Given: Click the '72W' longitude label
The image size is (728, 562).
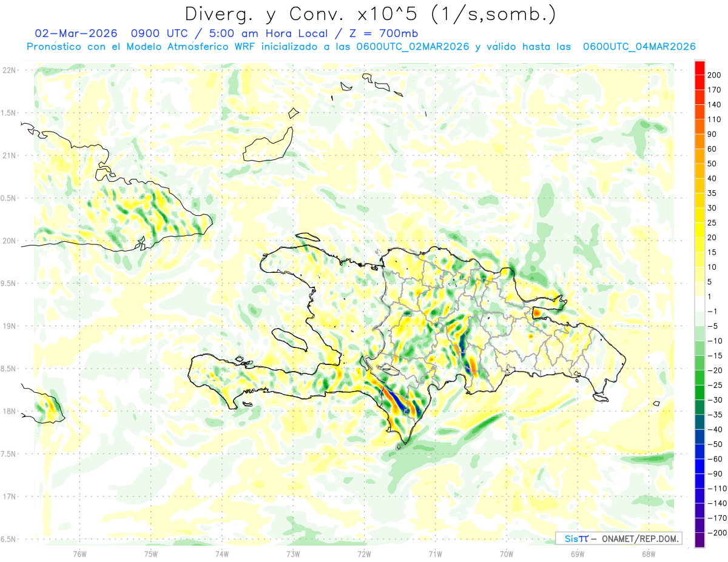Looking at the screenshot, I should (364, 554).
